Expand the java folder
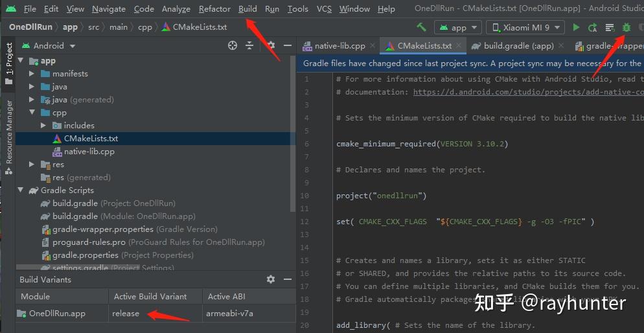Viewport: 644px width, 333px height. coord(32,87)
